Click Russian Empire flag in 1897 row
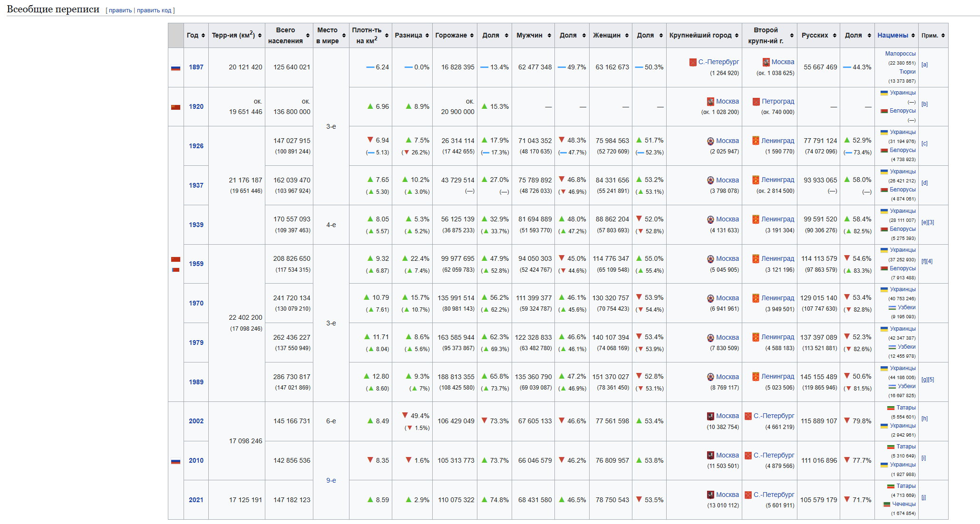Screen dimensions: 980x524 click(175, 68)
